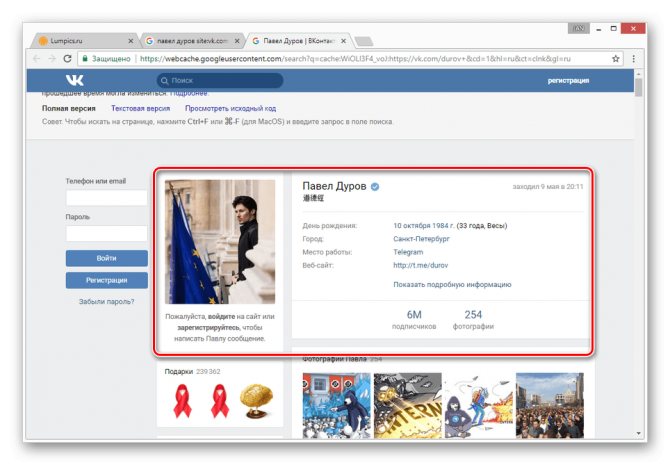
Task: Click the page vertical scrollbar thumb
Action: point(638,88)
